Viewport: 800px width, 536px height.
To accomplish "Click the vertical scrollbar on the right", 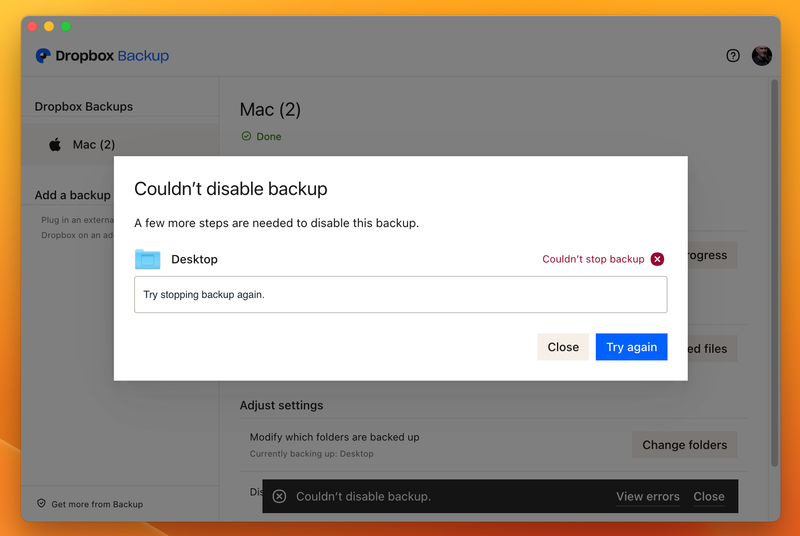I will [774, 270].
